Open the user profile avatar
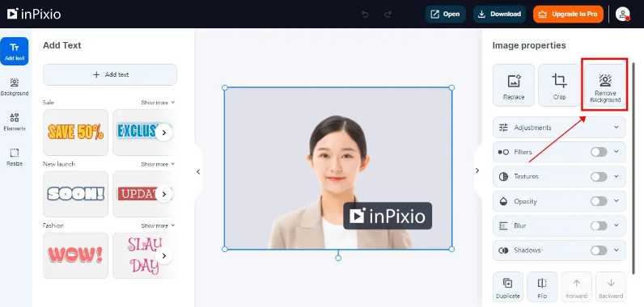Viewport: 644px width, 307px height. pos(623,14)
